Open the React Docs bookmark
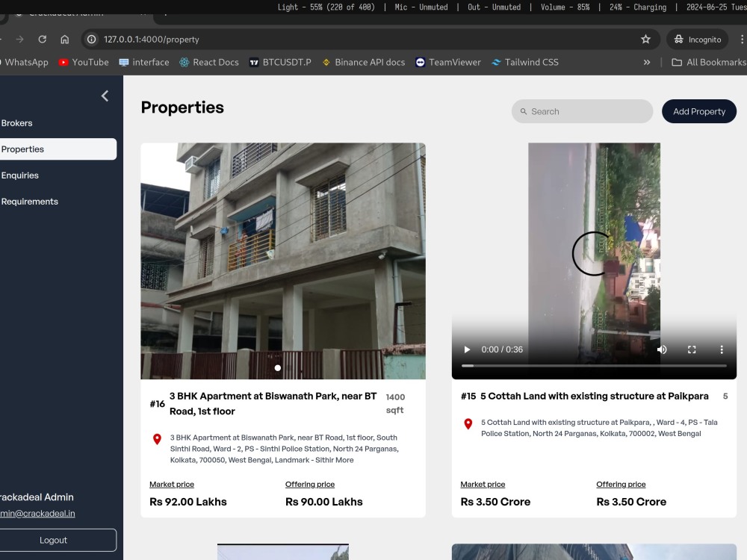 point(209,63)
